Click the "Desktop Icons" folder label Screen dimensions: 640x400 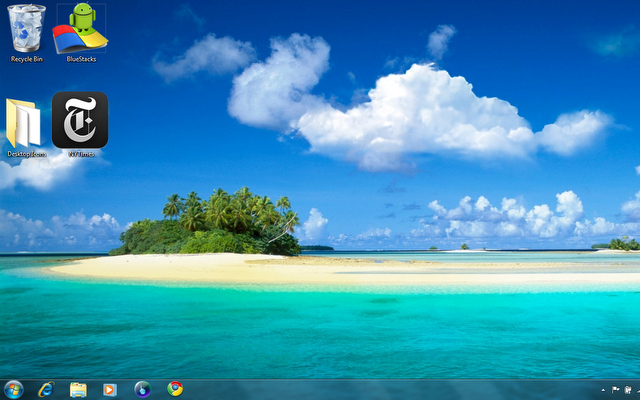coord(26,154)
